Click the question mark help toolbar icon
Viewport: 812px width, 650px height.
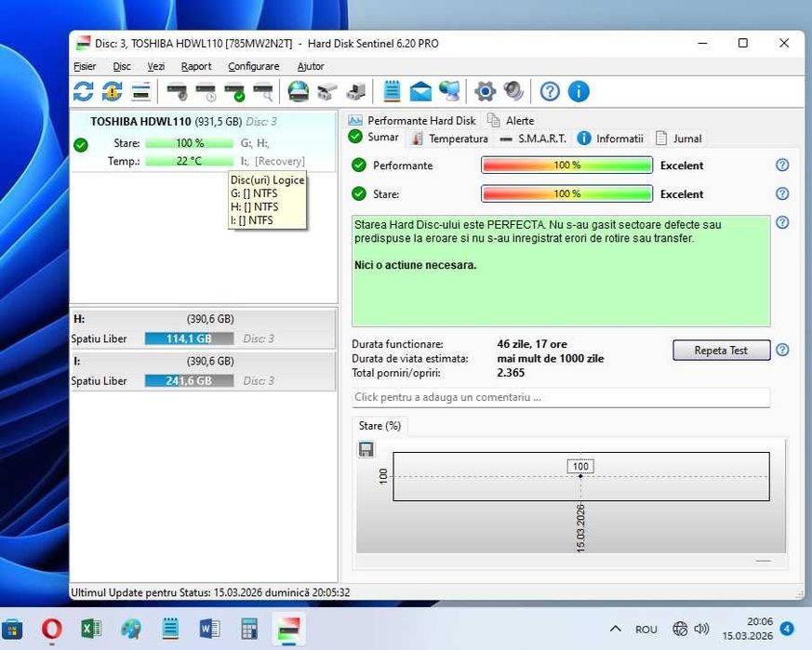[x=550, y=92]
